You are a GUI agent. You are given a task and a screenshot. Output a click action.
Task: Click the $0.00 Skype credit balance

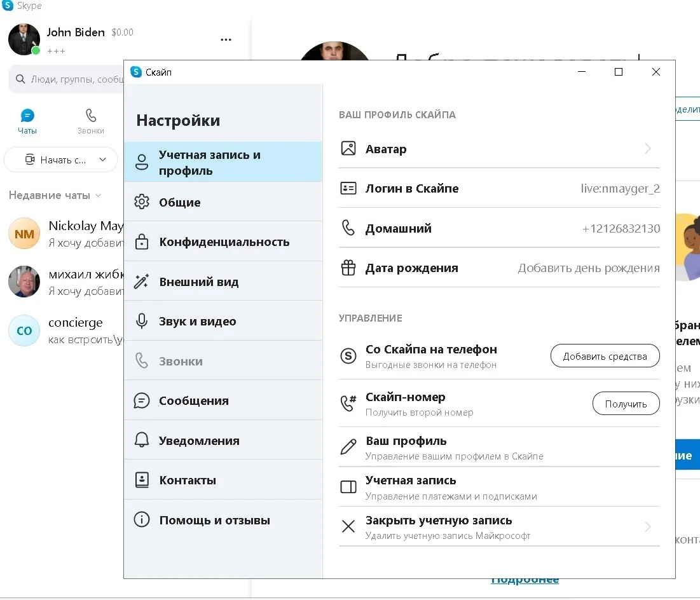tap(122, 32)
